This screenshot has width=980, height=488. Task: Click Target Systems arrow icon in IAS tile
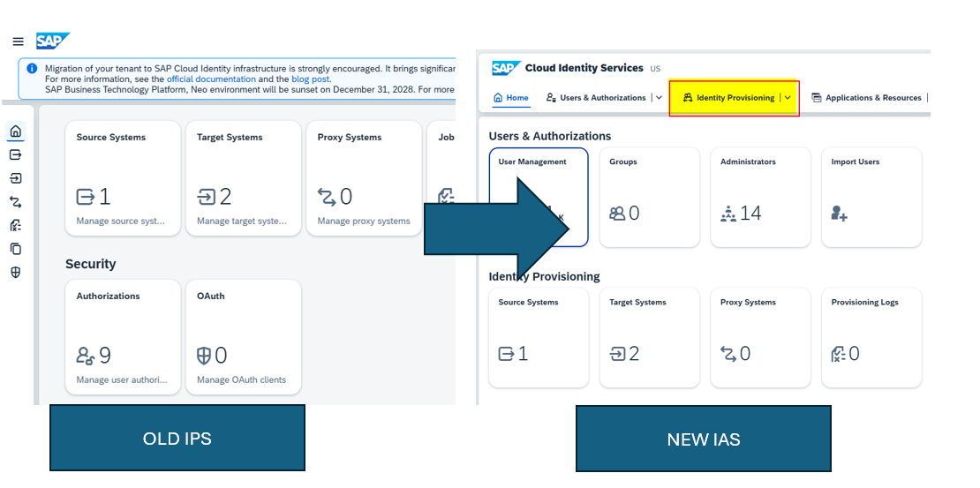tap(617, 354)
